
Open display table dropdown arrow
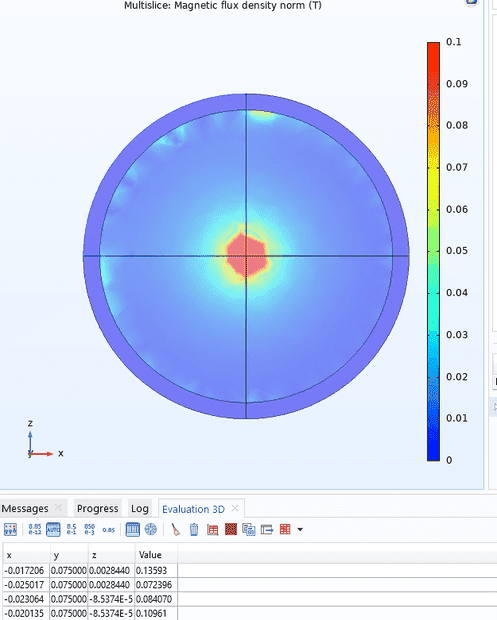pyautogui.click(x=300, y=530)
